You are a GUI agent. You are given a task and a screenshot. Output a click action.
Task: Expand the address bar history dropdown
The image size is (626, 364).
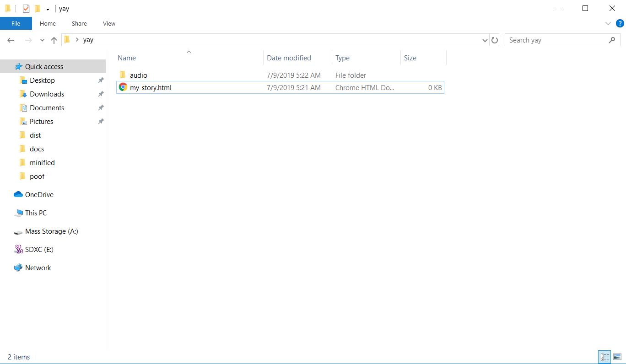[485, 40]
